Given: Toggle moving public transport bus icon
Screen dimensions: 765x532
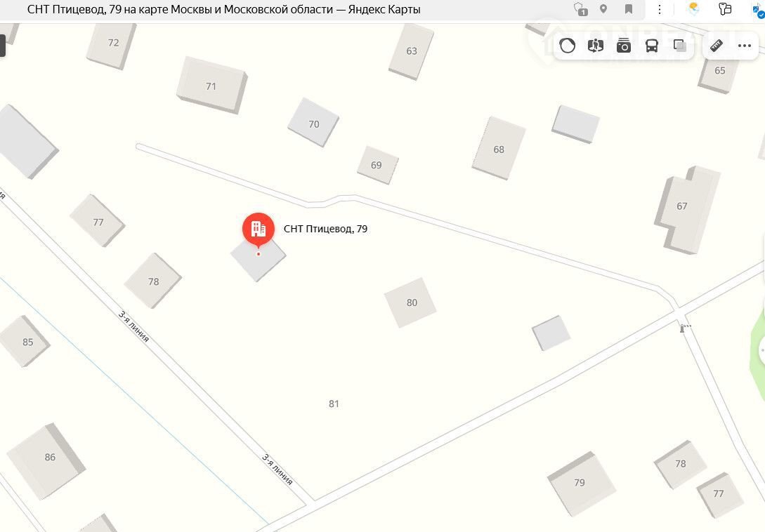Looking at the screenshot, I should tap(652, 46).
